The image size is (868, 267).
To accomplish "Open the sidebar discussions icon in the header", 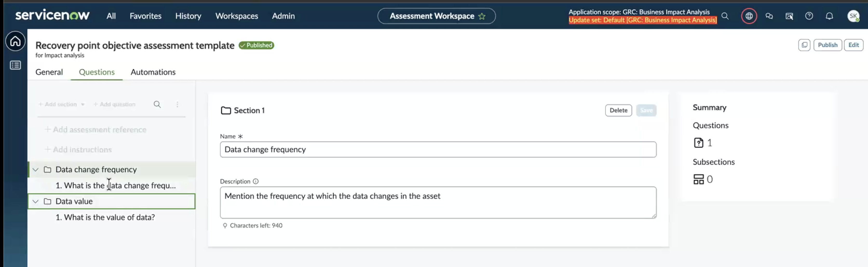I will point(789,16).
